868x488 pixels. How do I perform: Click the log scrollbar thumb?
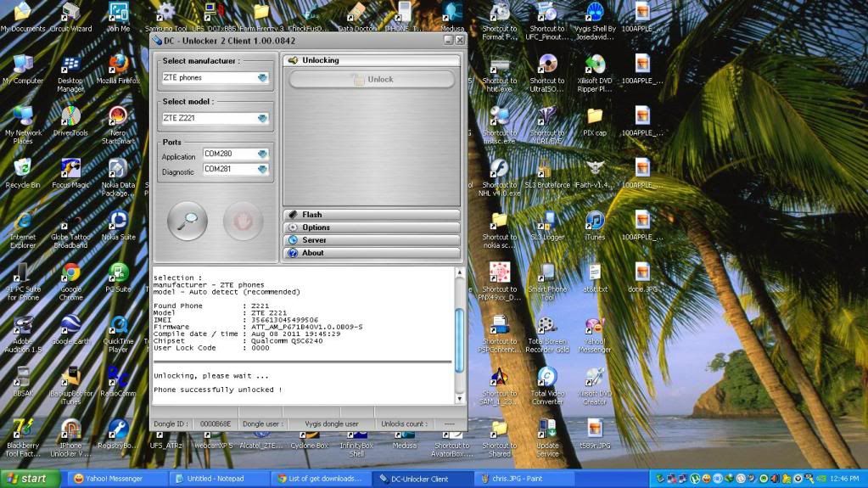coord(460,339)
